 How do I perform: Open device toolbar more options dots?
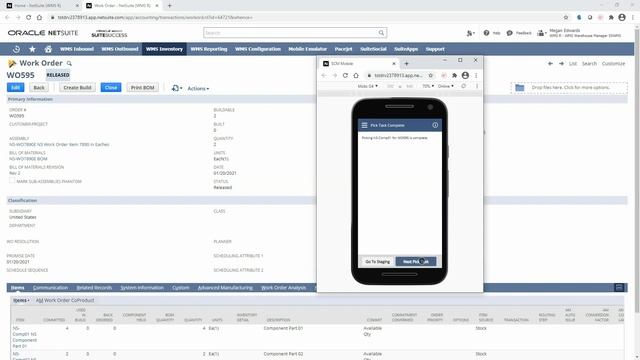(x=477, y=86)
